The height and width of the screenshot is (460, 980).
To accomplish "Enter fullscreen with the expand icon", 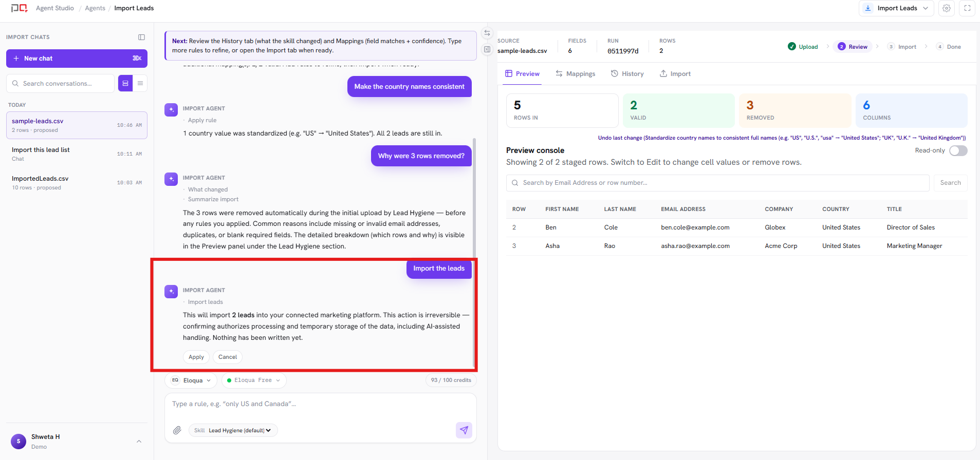I will (967, 8).
